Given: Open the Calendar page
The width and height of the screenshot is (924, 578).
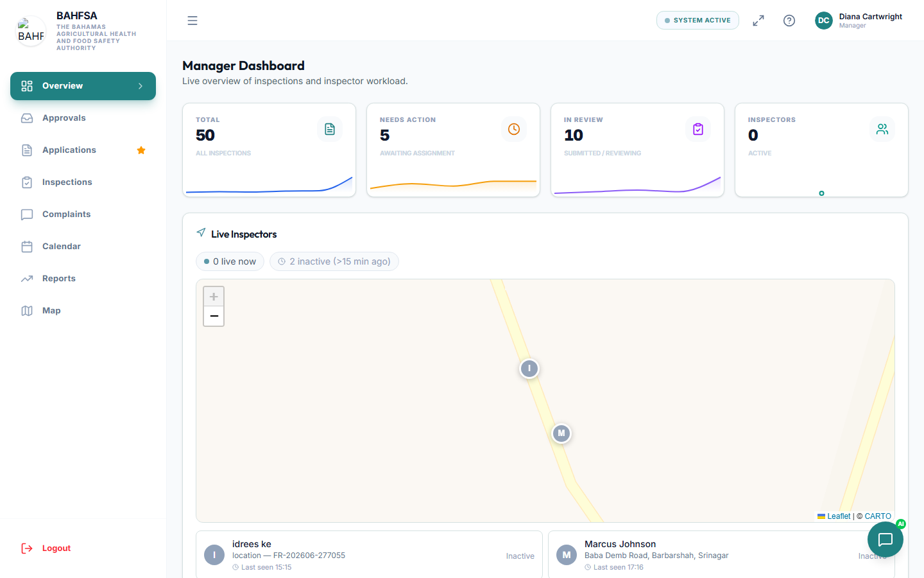Looking at the screenshot, I should tap(83, 247).
